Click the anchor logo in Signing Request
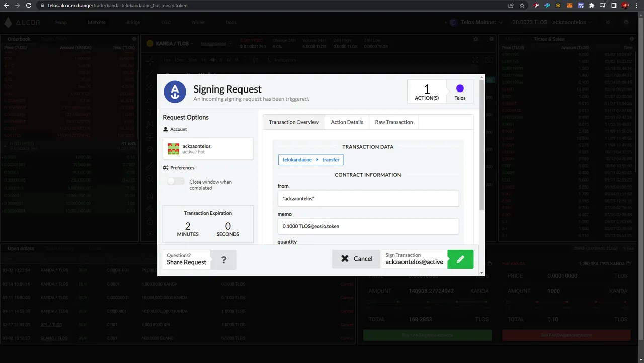The height and width of the screenshot is (363, 644). (175, 92)
